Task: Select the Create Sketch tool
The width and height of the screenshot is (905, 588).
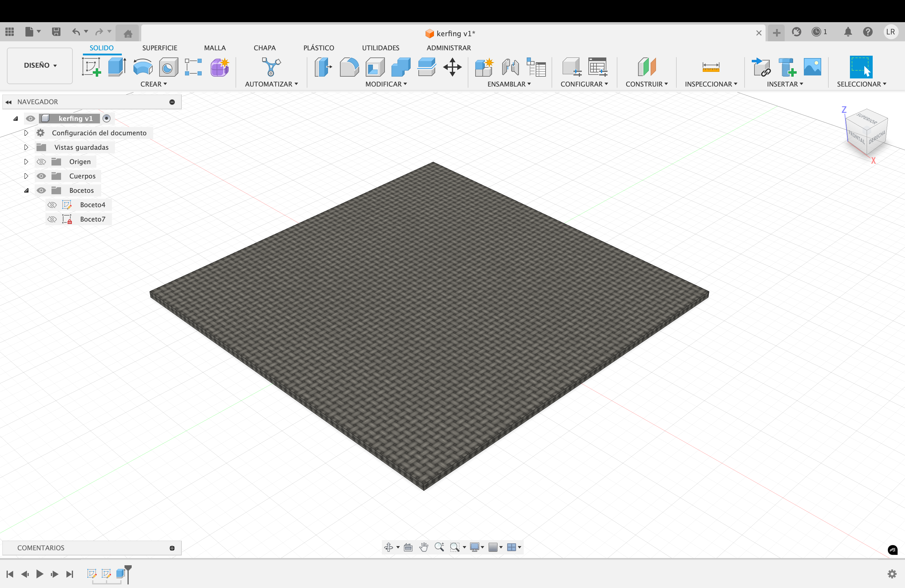Action: (x=91, y=67)
